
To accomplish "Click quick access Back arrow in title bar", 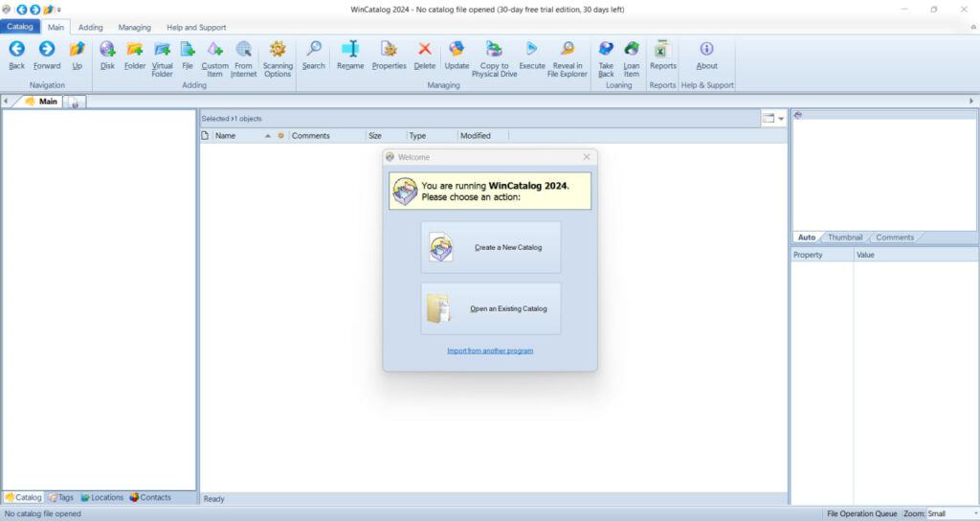I will [x=22, y=10].
